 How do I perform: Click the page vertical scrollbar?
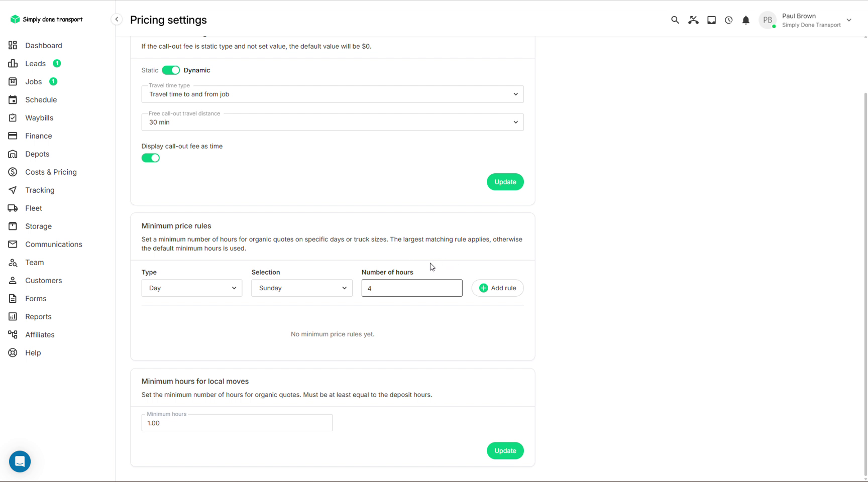pyautogui.click(x=865, y=284)
